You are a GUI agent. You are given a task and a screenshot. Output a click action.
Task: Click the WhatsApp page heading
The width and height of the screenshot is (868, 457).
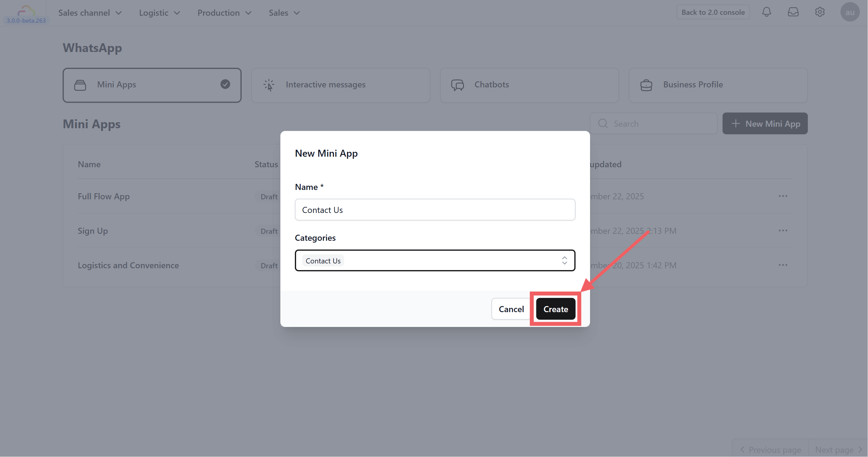[x=92, y=48]
